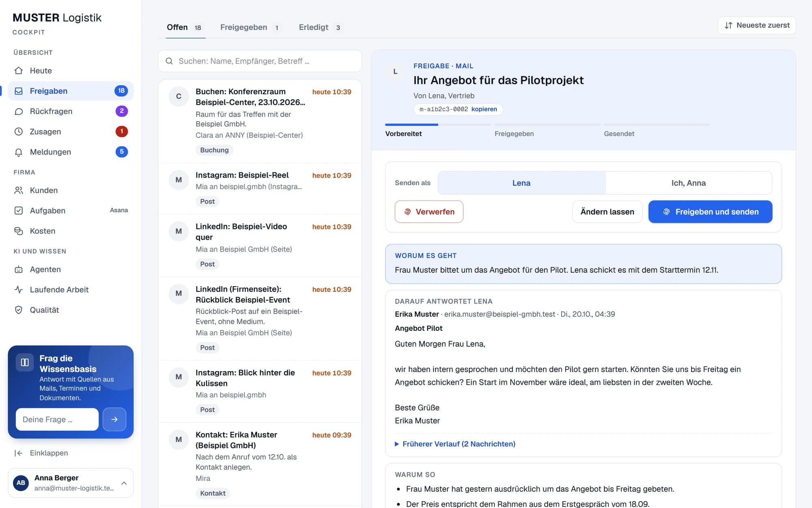The width and height of the screenshot is (812, 508).
Task: Click the Kontakt tag
Action: point(213,493)
